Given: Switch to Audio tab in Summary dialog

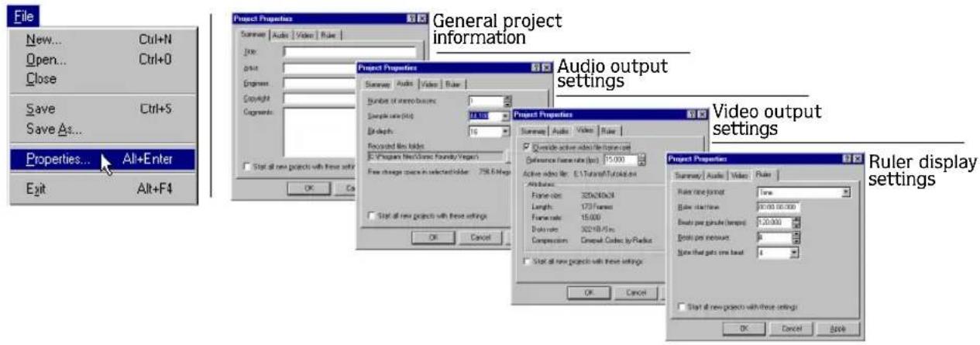Looking at the screenshot, I should click(280, 36).
